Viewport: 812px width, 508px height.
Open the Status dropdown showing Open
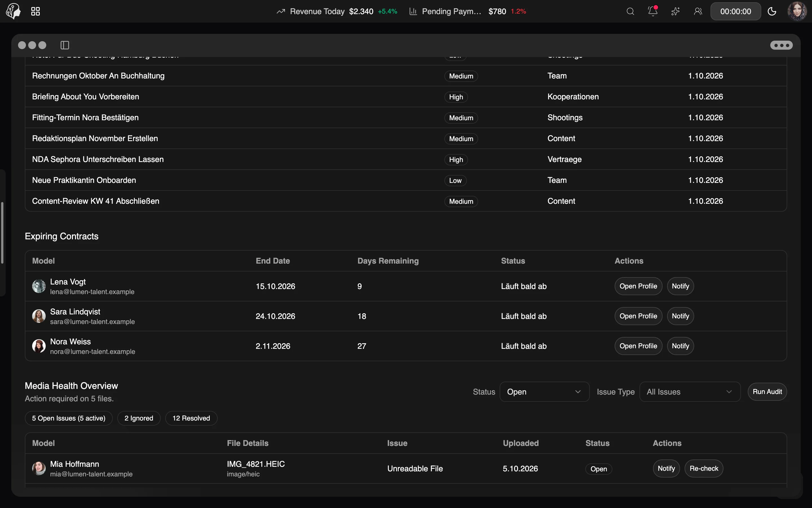click(544, 392)
